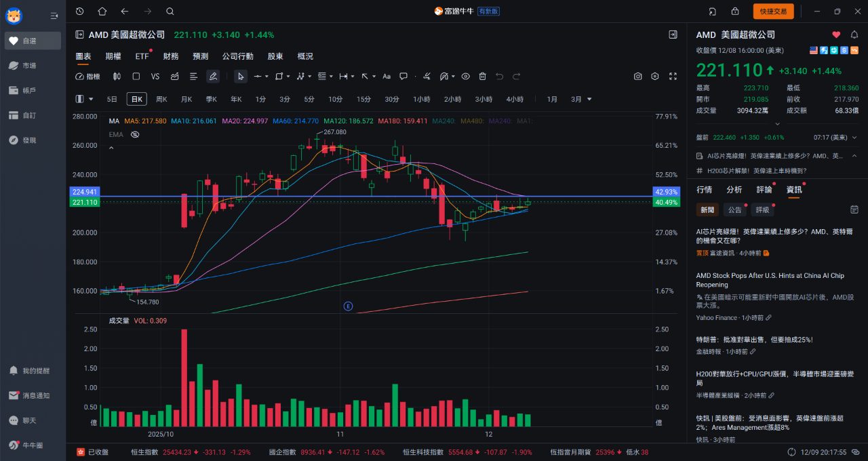Click the search magnifier icon

(170, 11)
